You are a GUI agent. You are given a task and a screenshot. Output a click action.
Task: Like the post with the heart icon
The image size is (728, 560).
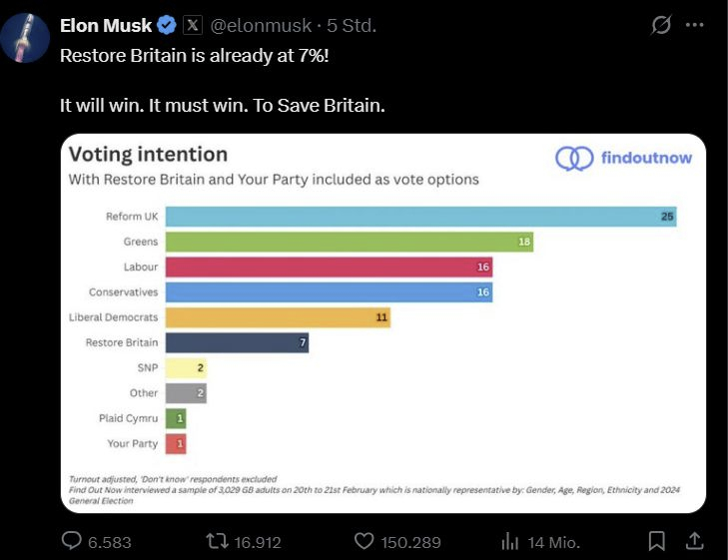click(364, 541)
